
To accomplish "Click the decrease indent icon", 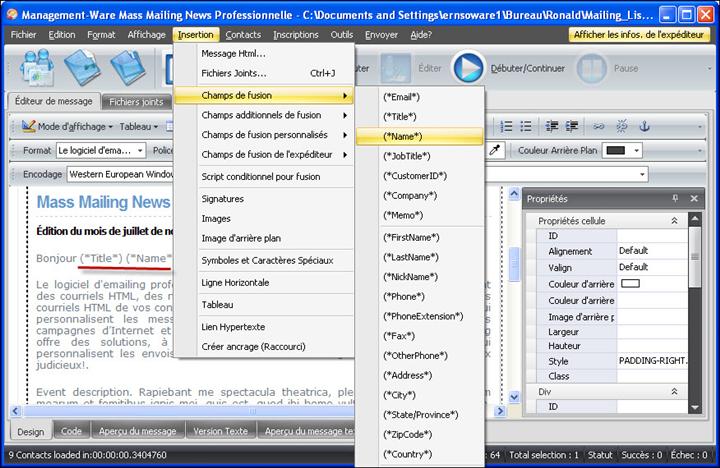I will click(551, 126).
